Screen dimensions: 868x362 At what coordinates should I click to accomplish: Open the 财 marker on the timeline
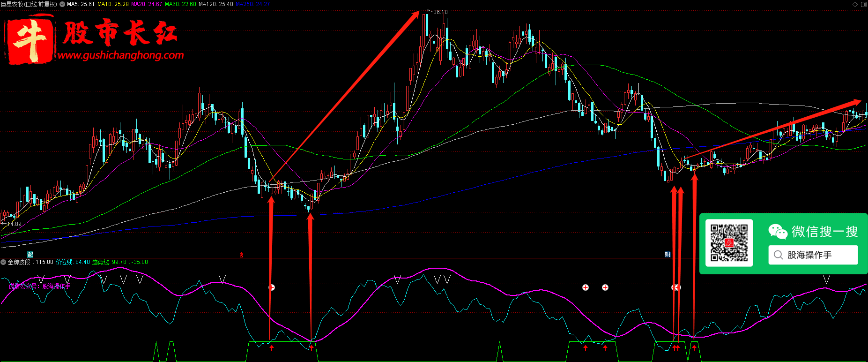pyautogui.click(x=668, y=255)
